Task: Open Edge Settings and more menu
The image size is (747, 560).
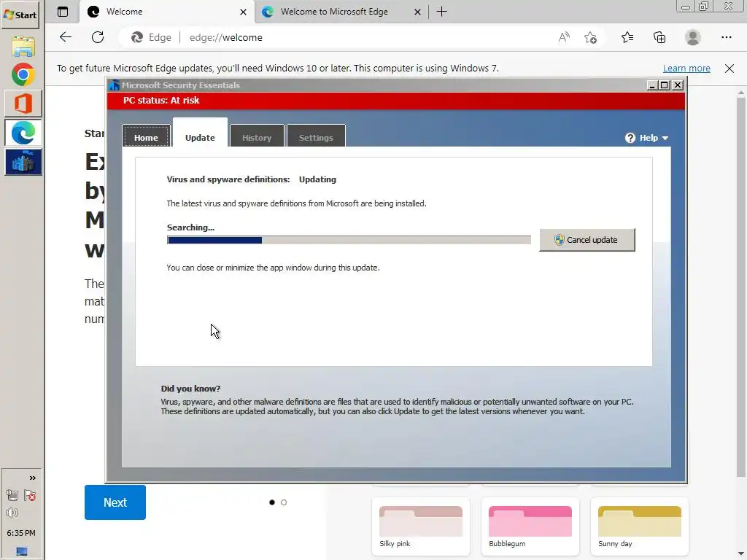Action: coord(726,37)
